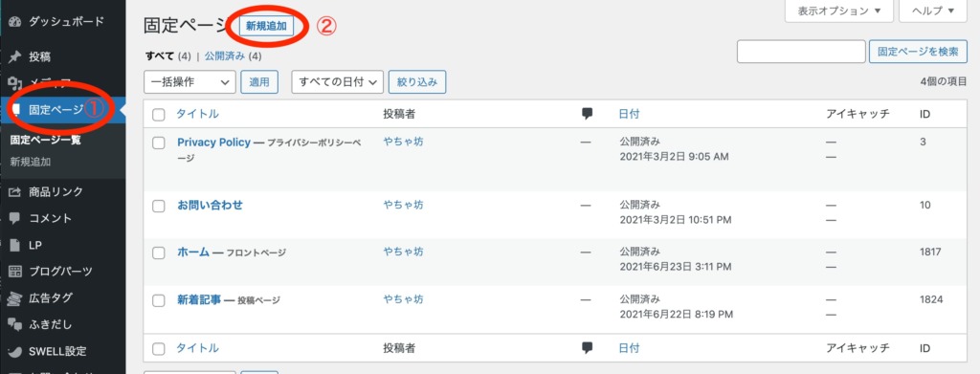Open 商品リンク via its share icon

[15, 191]
